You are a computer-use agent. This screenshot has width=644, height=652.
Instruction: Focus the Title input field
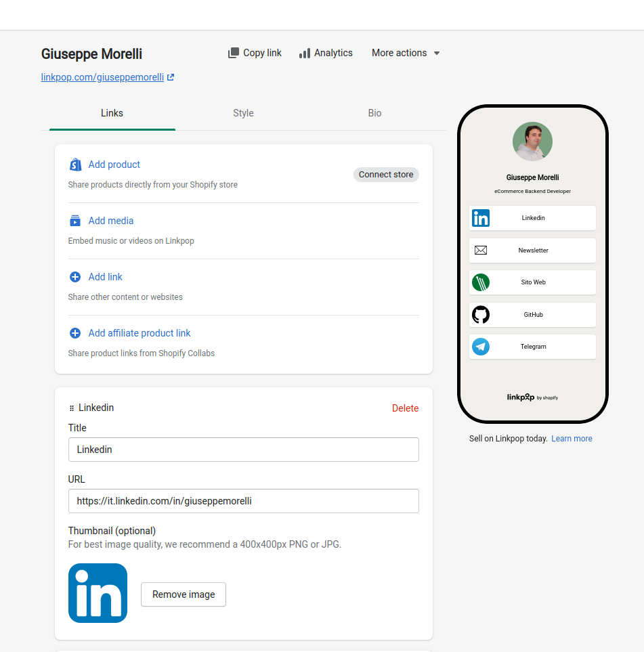(x=243, y=450)
